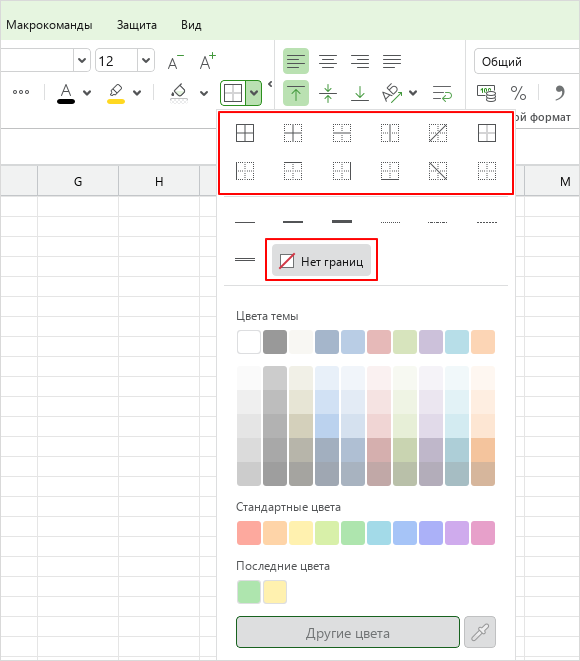This screenshot has width=580, height=661.
Task: Apply diagonal up border style
Action: coord(438,133)
